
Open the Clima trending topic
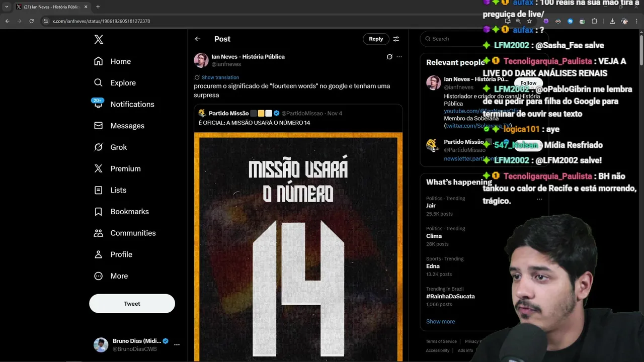click(434, 236)
